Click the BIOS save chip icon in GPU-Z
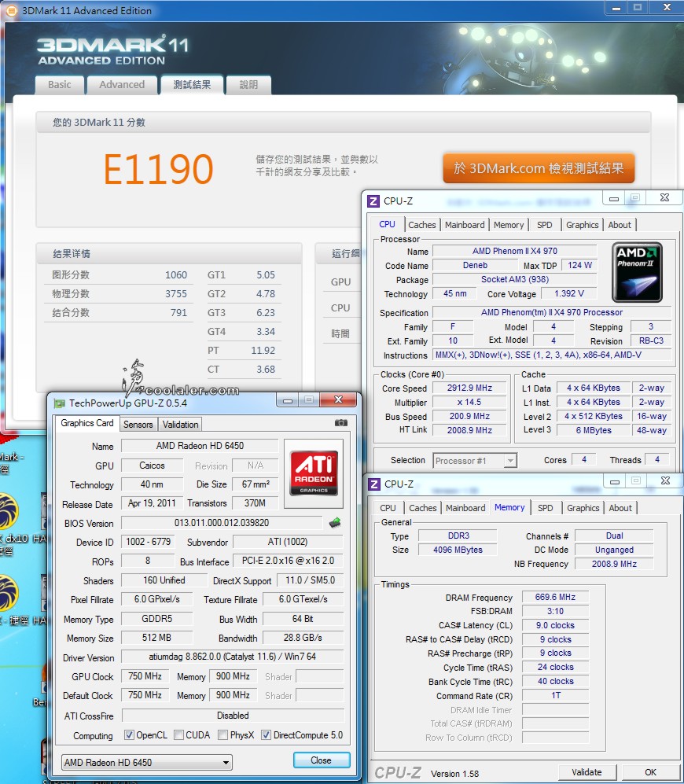The height and width of the screenshot is (784, 684). pyautogui.click(x=335, y=523)
